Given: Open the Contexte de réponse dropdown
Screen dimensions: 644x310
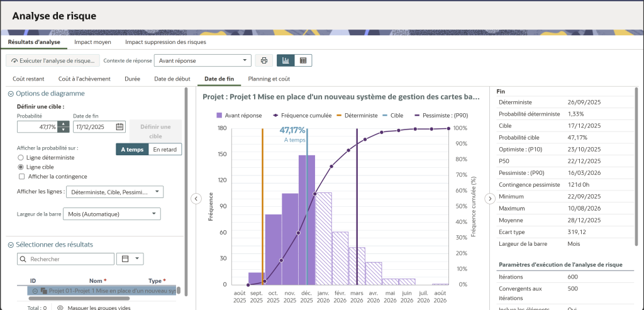Looking at the screenshot, I should 203,60.
